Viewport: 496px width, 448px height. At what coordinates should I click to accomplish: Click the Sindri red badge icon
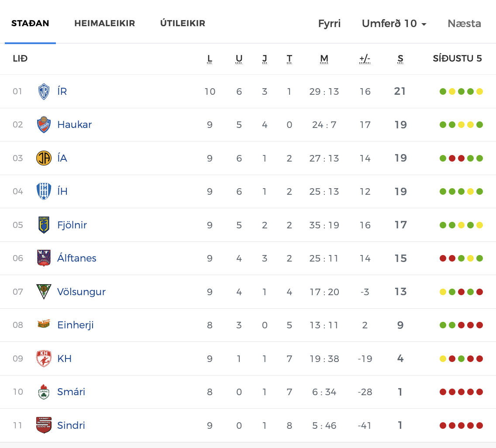(44, 425)
